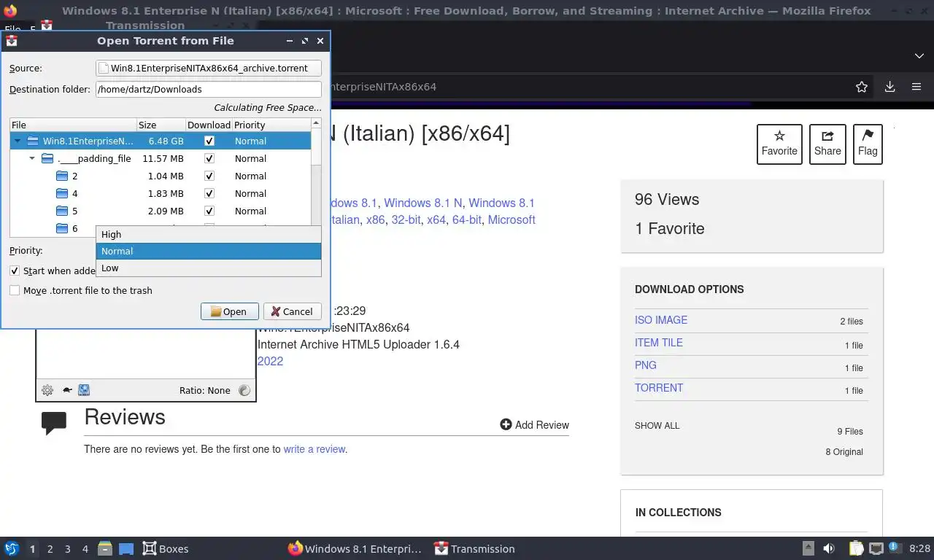
Task: Open the 2022 year link
Action: tap(270, 361)
